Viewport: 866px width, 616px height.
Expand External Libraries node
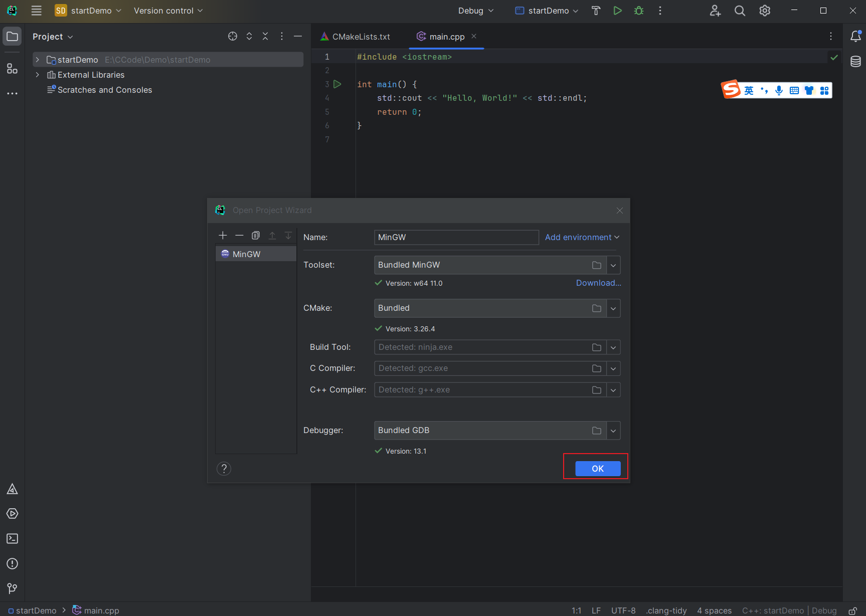coord(37,75)
